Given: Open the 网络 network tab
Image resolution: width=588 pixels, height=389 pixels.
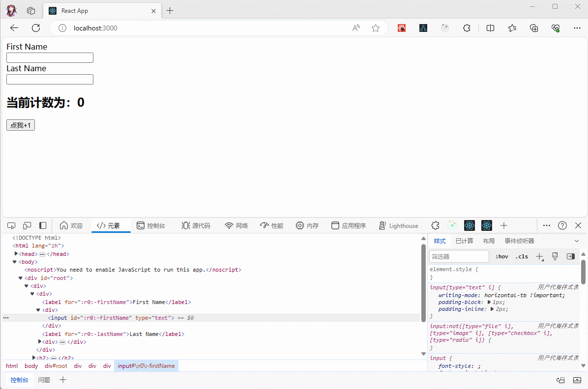Looking at the screenshot, I should click(x=236, y=225).
